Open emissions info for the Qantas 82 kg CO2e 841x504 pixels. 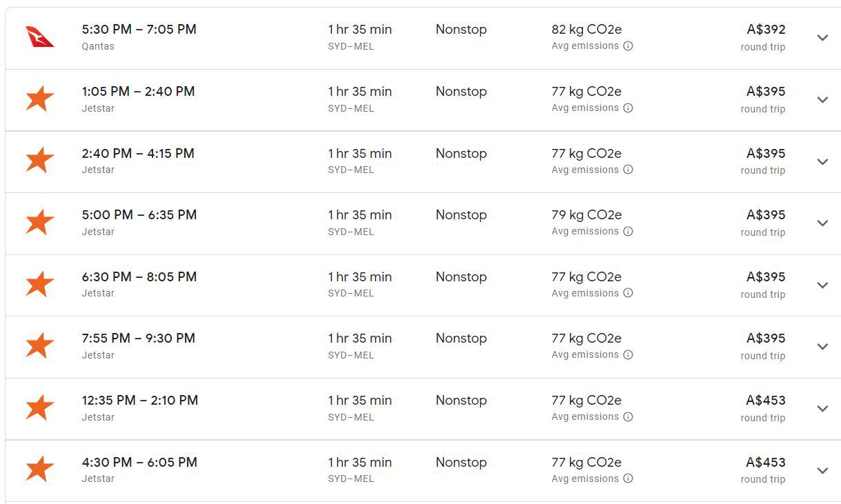(628, 47)
